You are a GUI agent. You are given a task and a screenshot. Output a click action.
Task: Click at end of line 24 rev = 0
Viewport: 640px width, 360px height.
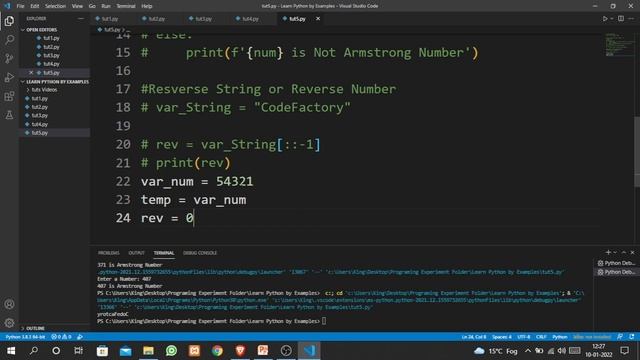(194, 218)
